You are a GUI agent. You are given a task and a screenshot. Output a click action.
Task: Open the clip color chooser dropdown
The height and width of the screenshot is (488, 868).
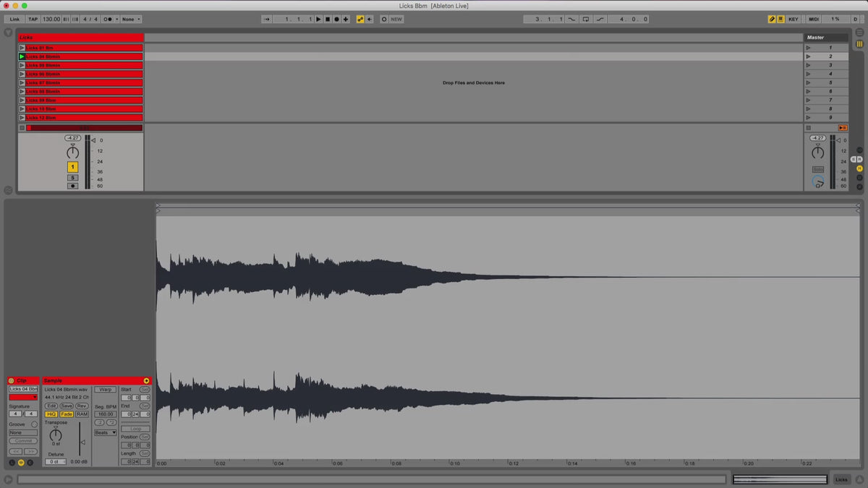point(23,397)
